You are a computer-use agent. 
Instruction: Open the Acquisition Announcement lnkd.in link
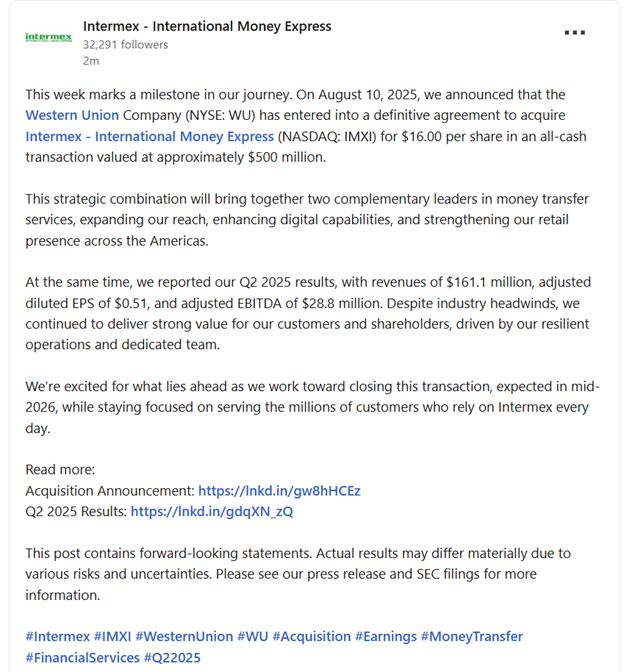coord(279,490)
